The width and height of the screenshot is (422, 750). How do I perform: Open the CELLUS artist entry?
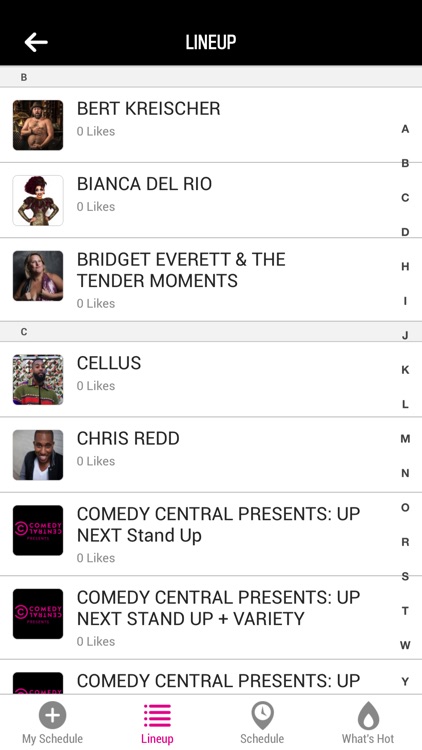pyautogui.click(x=211, y=379)
